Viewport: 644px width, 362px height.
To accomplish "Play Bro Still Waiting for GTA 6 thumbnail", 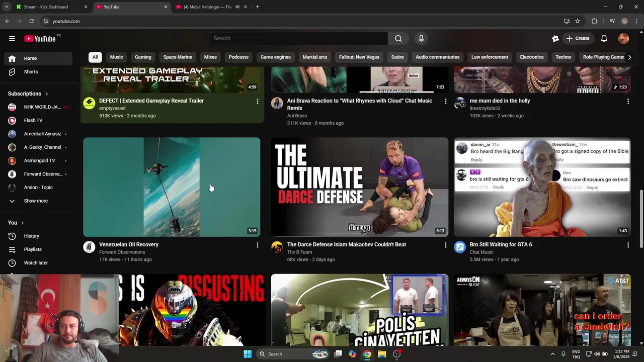I will [x=542, y=187].
